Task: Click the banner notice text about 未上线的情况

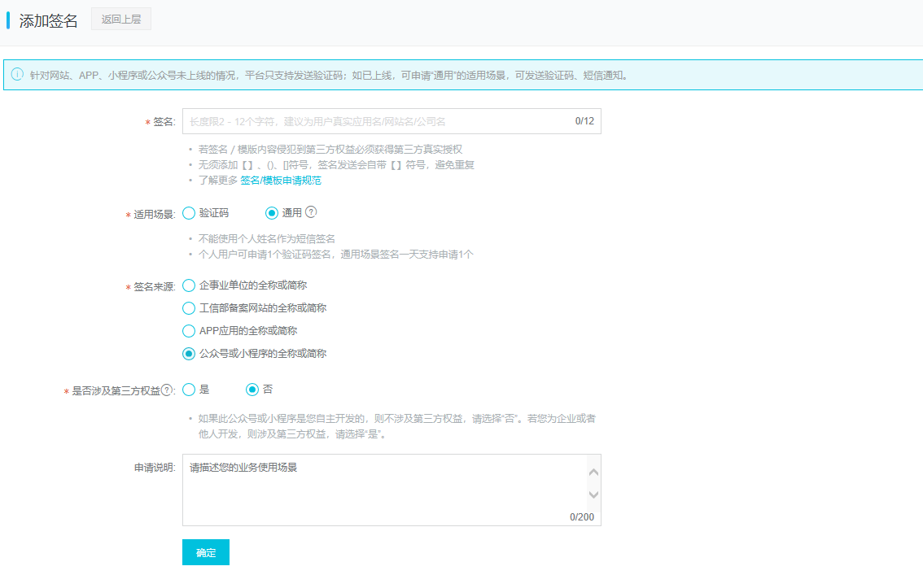Action: click(329, 76)
